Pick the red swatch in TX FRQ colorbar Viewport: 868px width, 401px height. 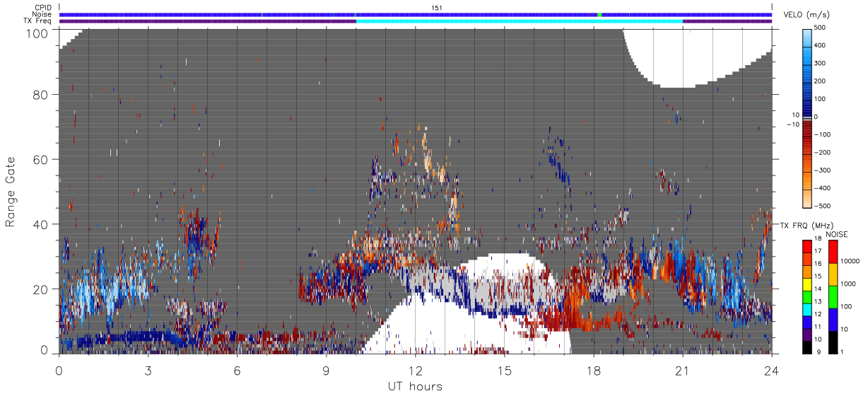pos(807,245)
